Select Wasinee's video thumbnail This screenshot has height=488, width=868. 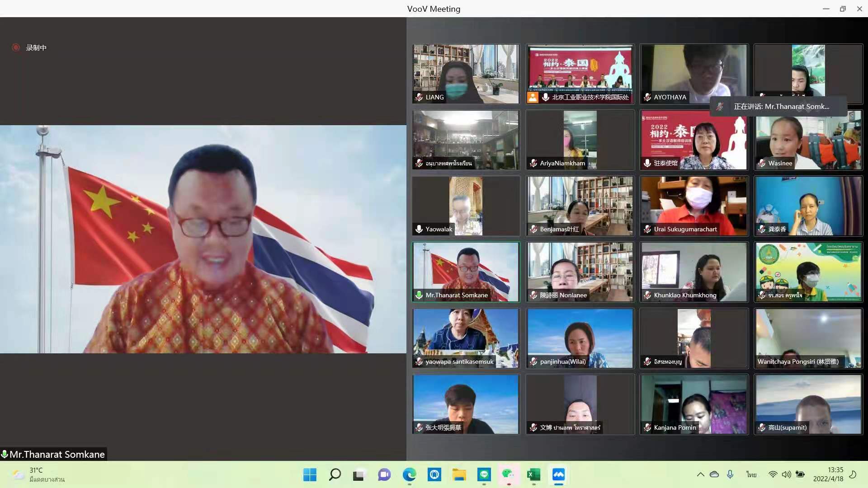click(x=808, y=140)
